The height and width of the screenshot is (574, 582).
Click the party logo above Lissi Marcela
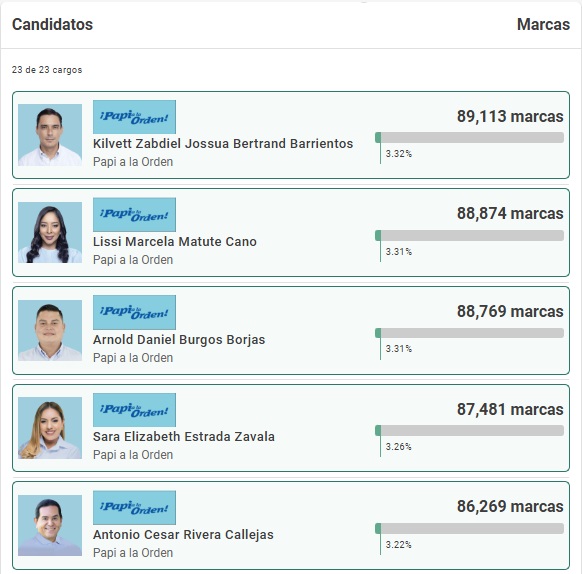(134, 215)
